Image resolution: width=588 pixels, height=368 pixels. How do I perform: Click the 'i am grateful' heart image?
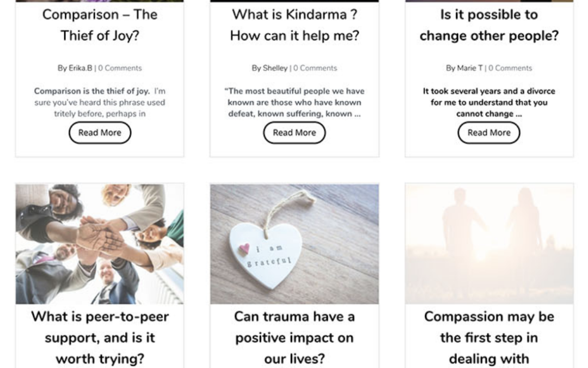point(294,244)
